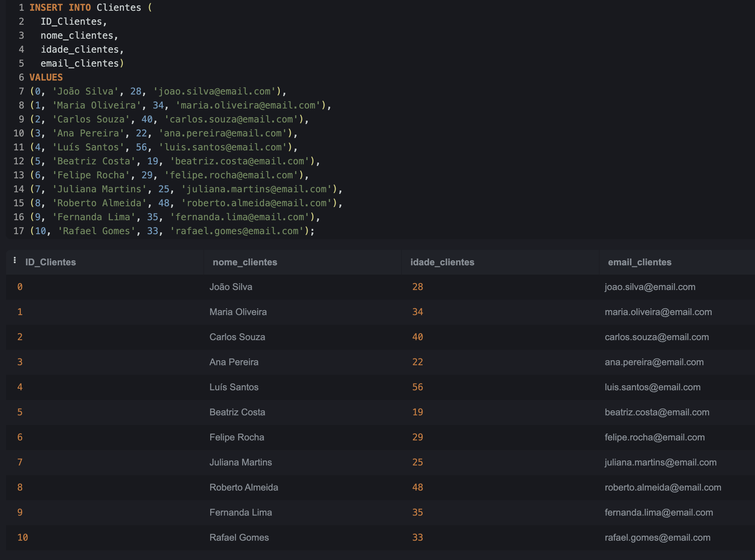Image resolution: width=755 pixels, height=560 pixels.
Task: Place cursor on 'INSERT INTO' keyword in editor
Action: tap(60, 8)
